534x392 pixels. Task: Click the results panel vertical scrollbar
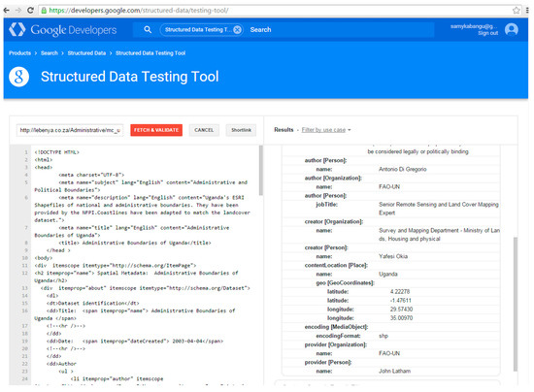pyautogui.click(x=516, y=304)
